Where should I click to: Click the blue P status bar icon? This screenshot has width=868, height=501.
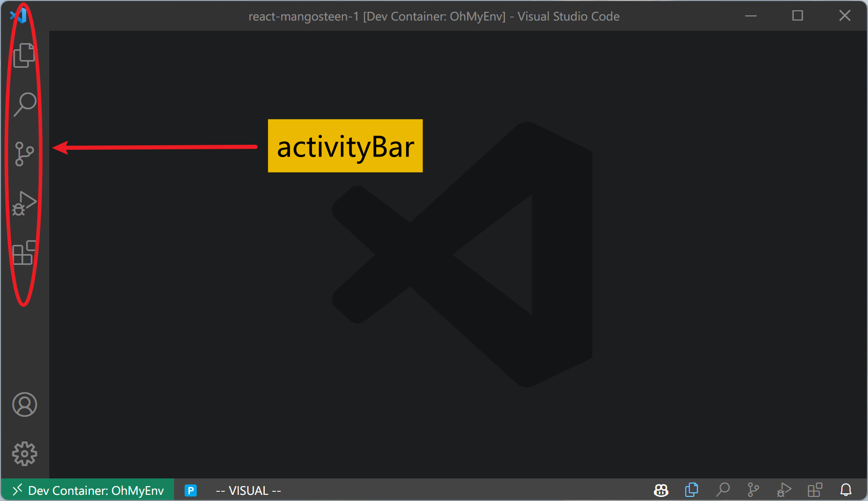pos(191,490)
